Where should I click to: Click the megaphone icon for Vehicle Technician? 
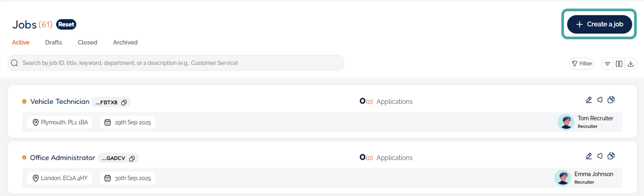(600, 100)
